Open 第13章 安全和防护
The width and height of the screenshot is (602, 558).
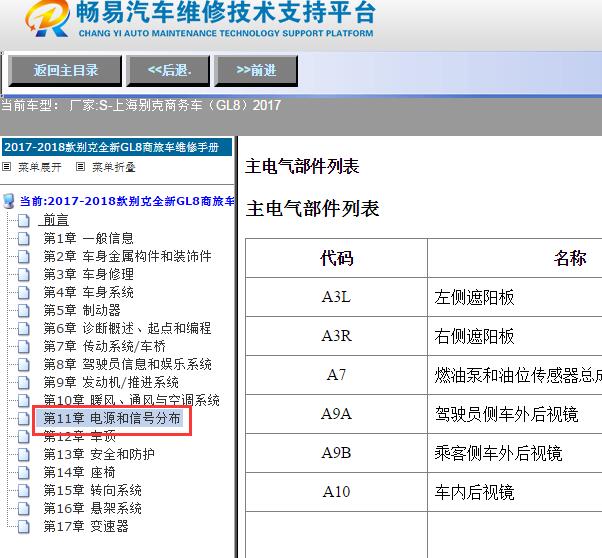point(99,454)
